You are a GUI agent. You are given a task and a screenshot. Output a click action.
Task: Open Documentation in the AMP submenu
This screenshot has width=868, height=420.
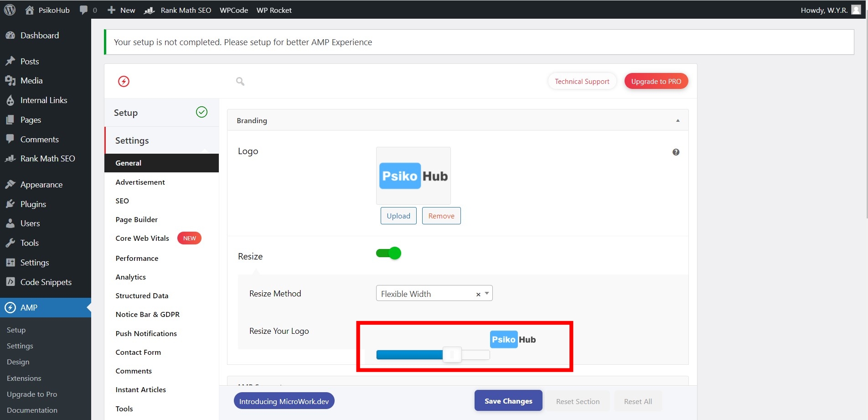click(32, 410)
